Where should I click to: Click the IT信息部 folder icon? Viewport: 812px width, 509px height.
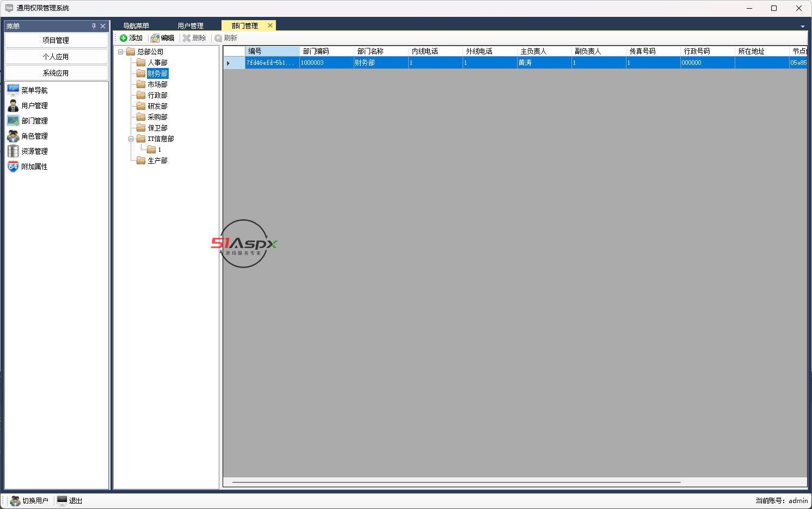tap(141, 139)
